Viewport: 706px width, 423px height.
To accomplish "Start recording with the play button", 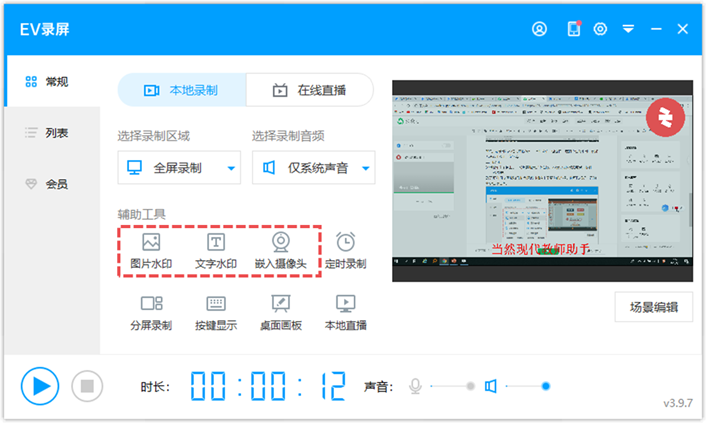I will pyautogui.click(x=40, y=386).
